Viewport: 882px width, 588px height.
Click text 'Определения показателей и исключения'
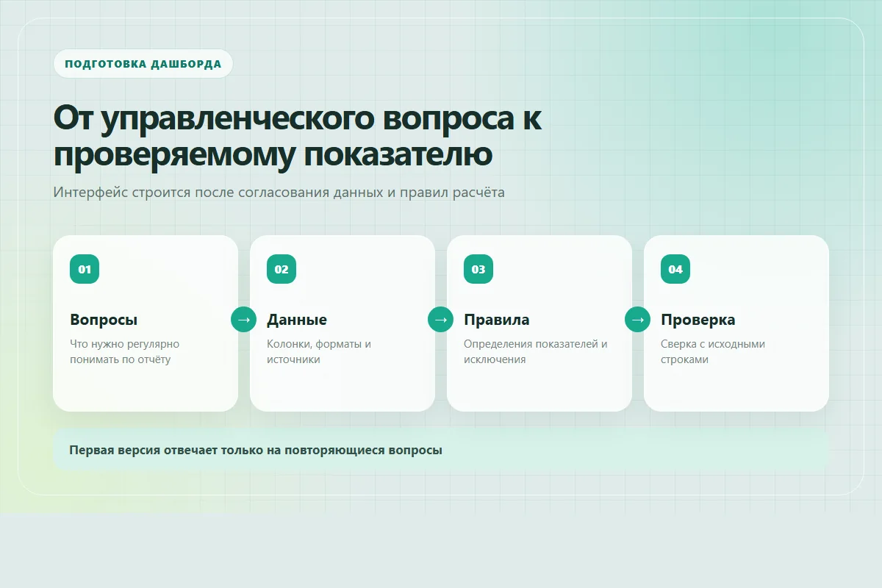(536, 351)
